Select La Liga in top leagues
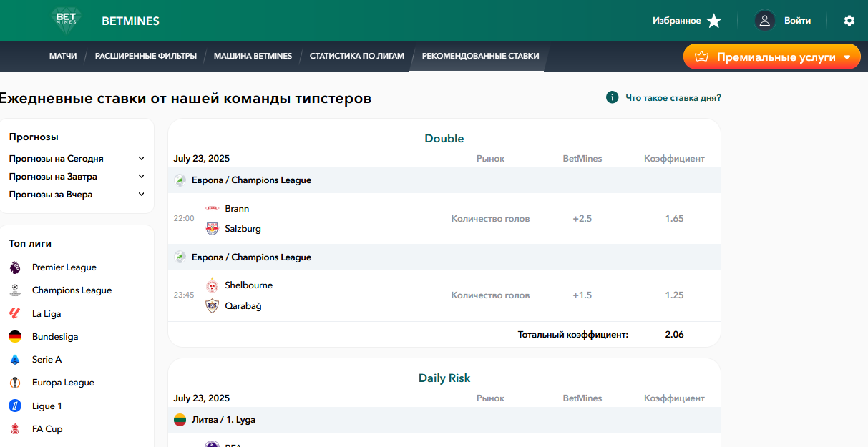868x447 pixels. [47, 314]
